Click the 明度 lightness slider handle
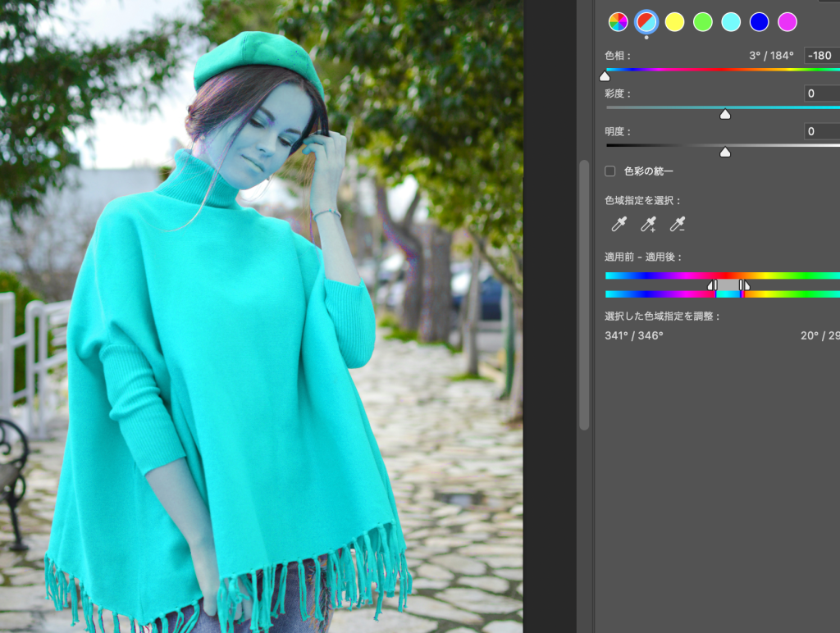 point(725,152)
